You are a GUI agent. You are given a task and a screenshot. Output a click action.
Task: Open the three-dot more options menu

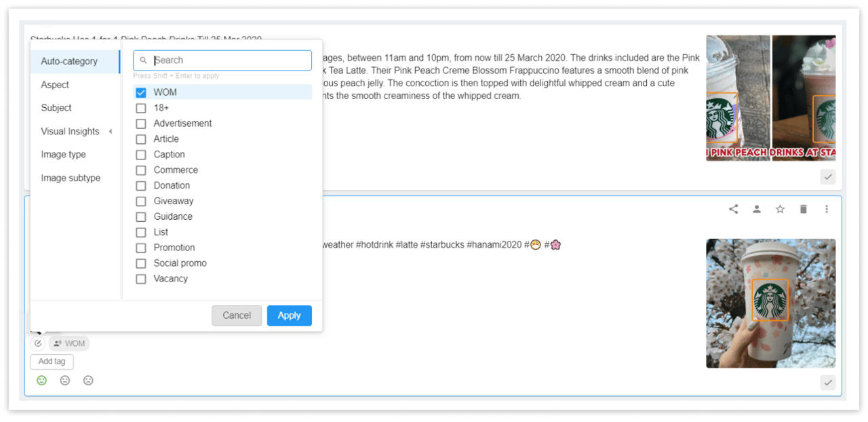pyautogui.click(x=827, y=209)
